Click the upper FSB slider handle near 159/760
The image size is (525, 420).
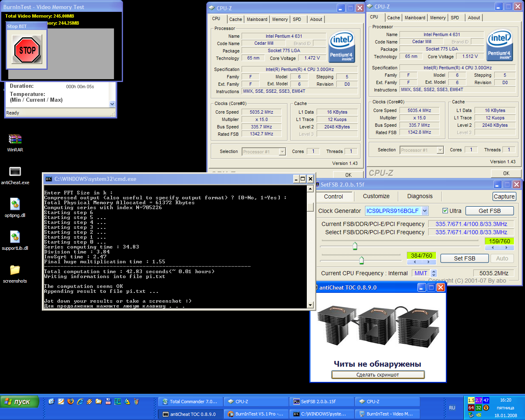coord(355,246)
